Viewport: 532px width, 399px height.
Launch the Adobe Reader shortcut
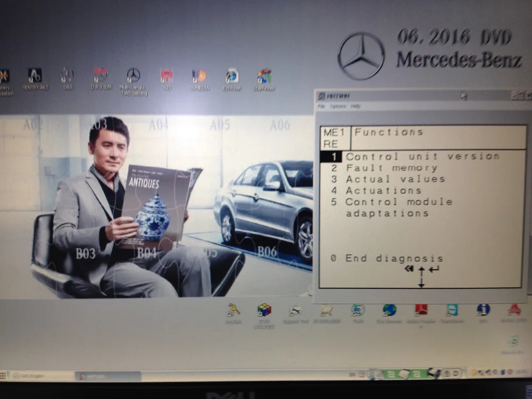pos(421,315)
